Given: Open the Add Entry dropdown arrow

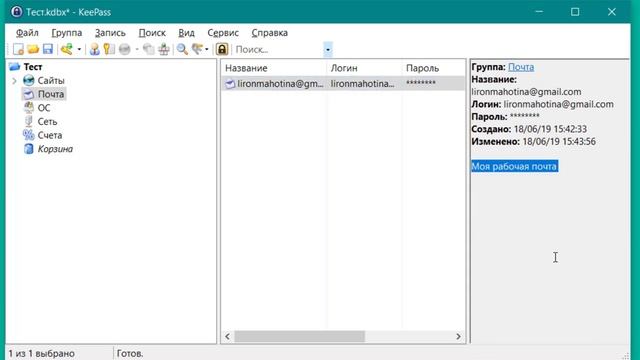Looking at the screenshot, I should click(x=79, y=50).
